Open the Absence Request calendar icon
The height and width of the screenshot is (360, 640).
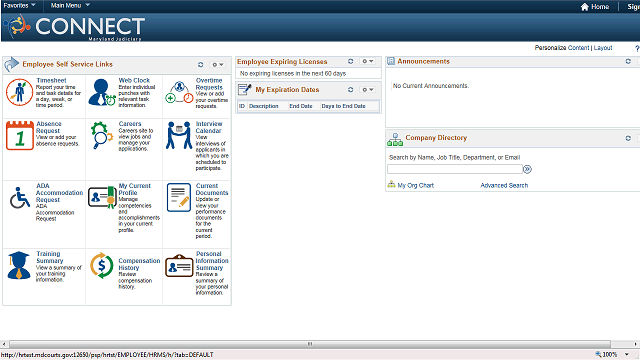[20, 136]
